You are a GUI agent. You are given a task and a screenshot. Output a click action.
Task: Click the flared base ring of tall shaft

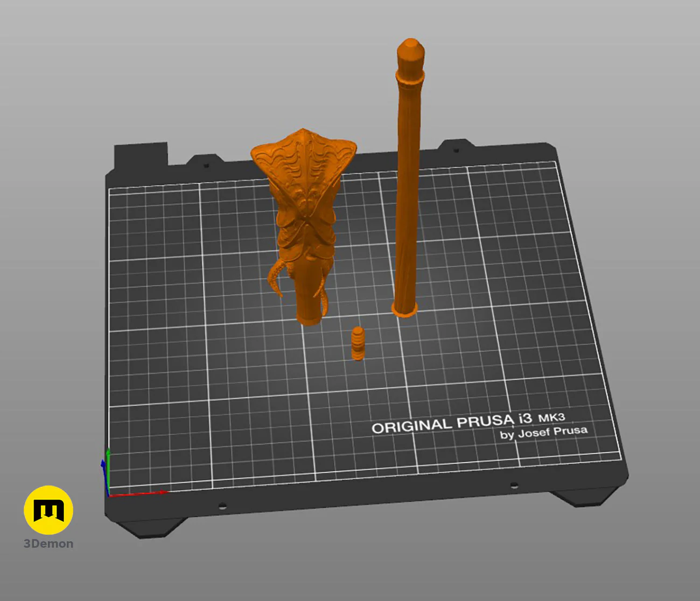404,309
